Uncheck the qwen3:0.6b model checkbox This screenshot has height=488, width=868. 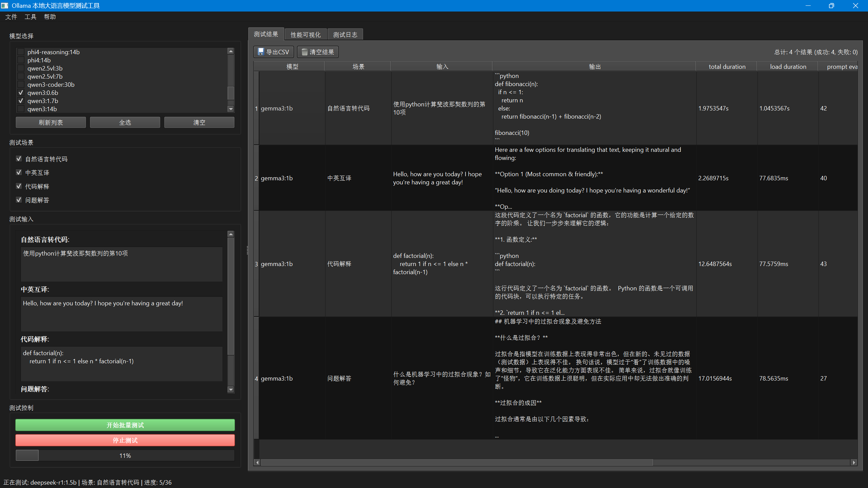tap(21, 93)
